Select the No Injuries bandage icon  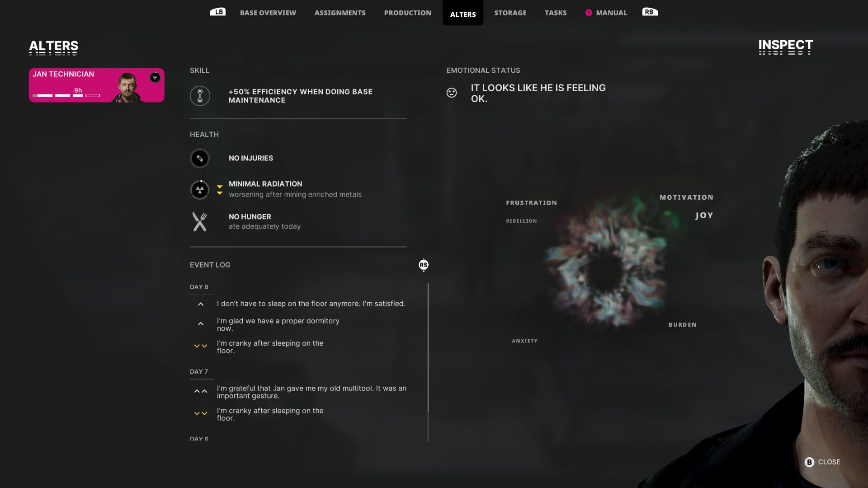(x=200, y=159)
